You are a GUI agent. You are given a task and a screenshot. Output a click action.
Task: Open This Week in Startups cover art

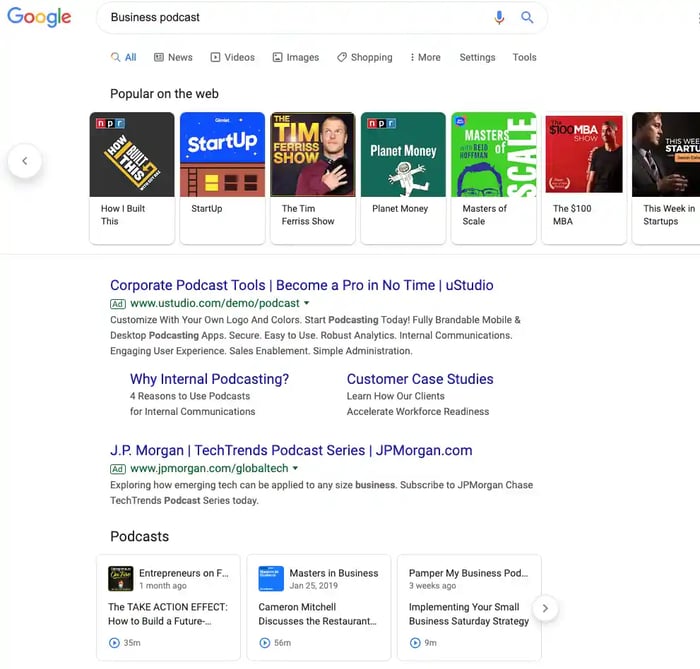coord(666,154)
